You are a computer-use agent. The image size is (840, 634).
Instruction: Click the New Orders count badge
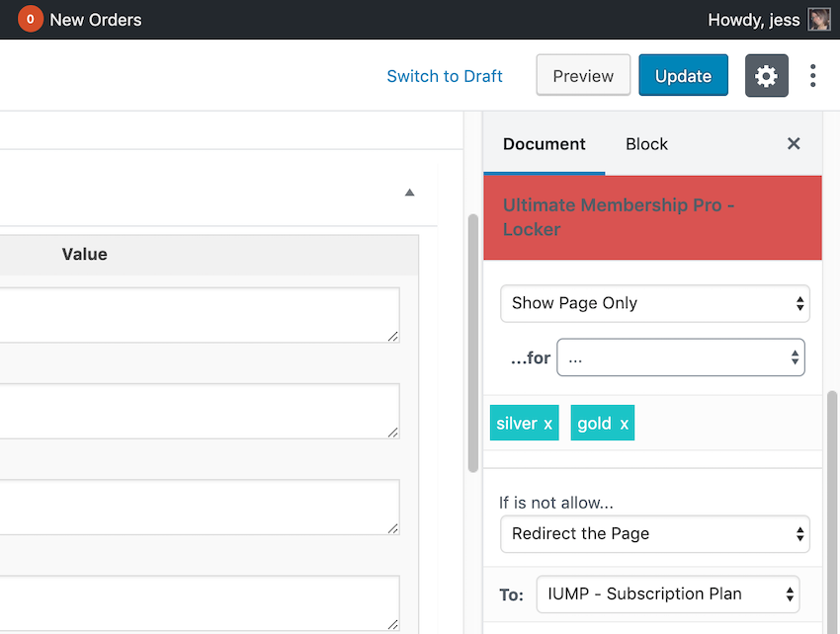point(31,20)
